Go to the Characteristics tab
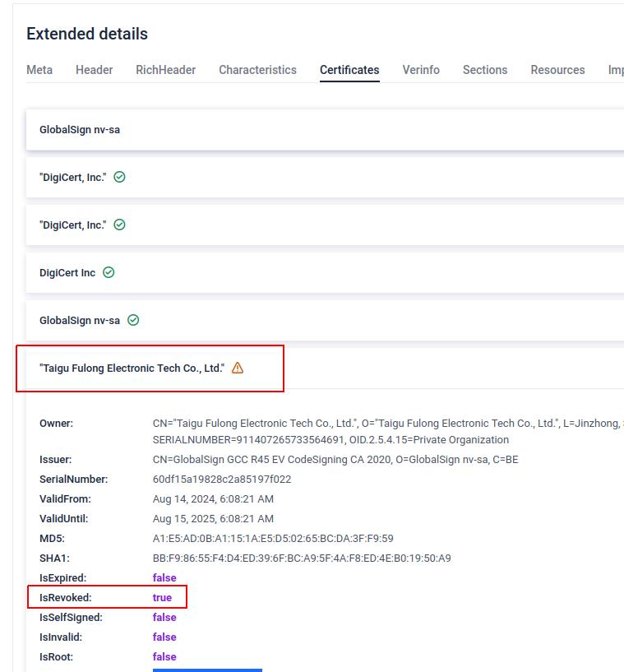This screenshot has height=672, width=624. click(258, 70)
